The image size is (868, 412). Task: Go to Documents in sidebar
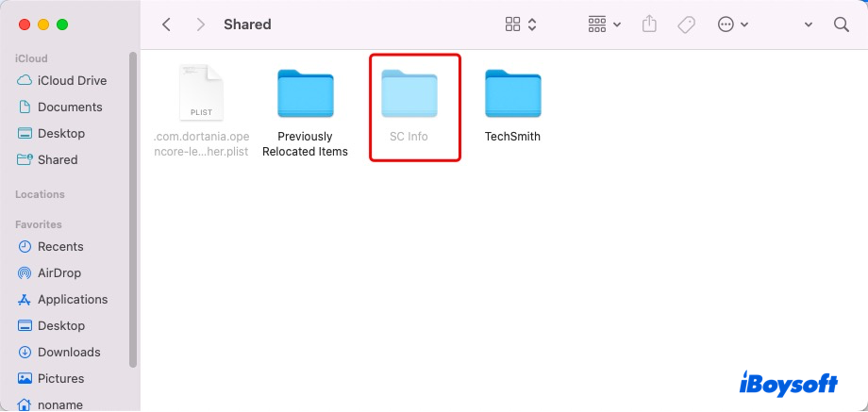click(69, 107)
